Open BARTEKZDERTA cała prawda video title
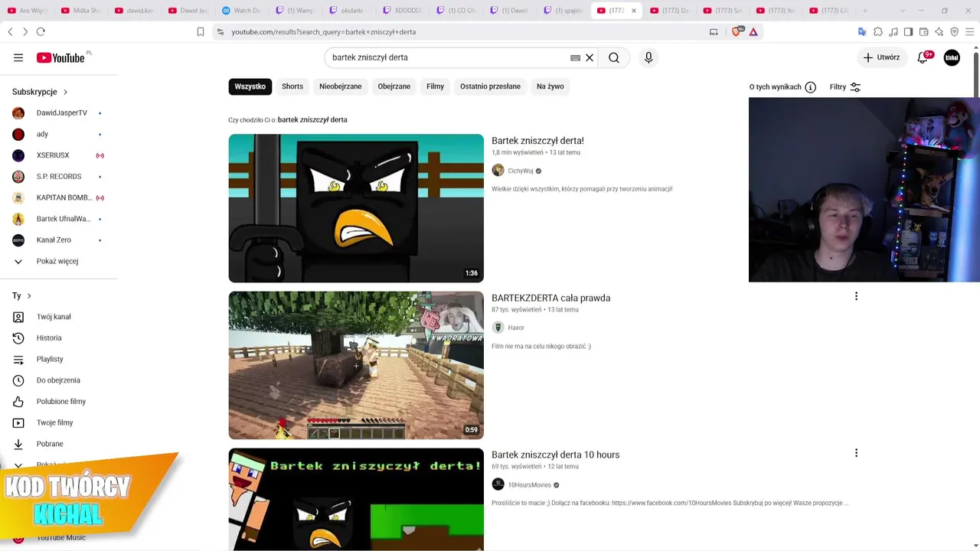This screenshot has height=551, width=980. (x=550, y=298)
